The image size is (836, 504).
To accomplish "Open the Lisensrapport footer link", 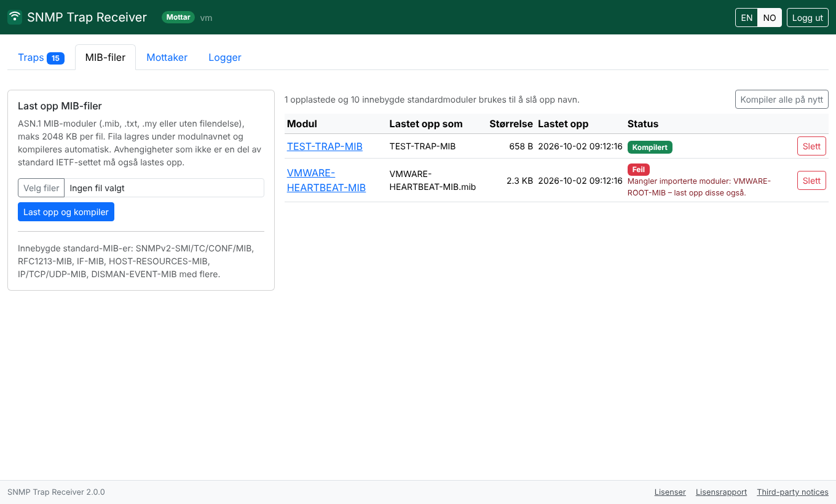I will click(721, 492).
